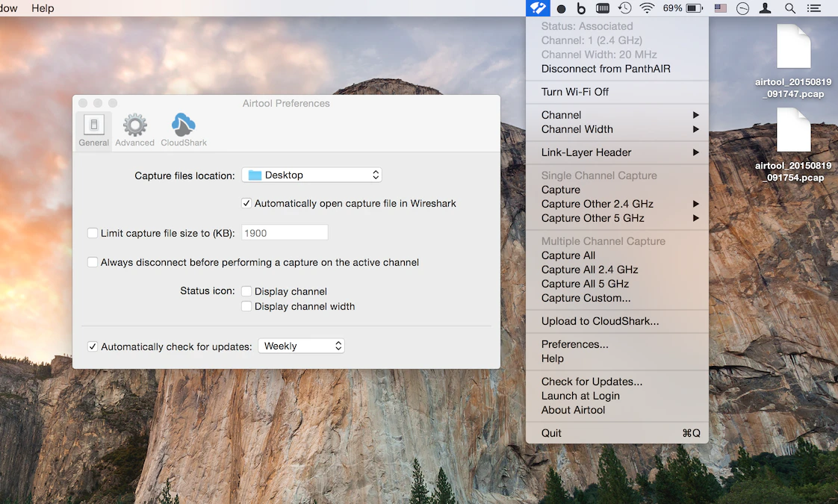Screen dimensions: 838x504
Task: Choose Disconnect from PanthAIR
Action: coord(617,69)
